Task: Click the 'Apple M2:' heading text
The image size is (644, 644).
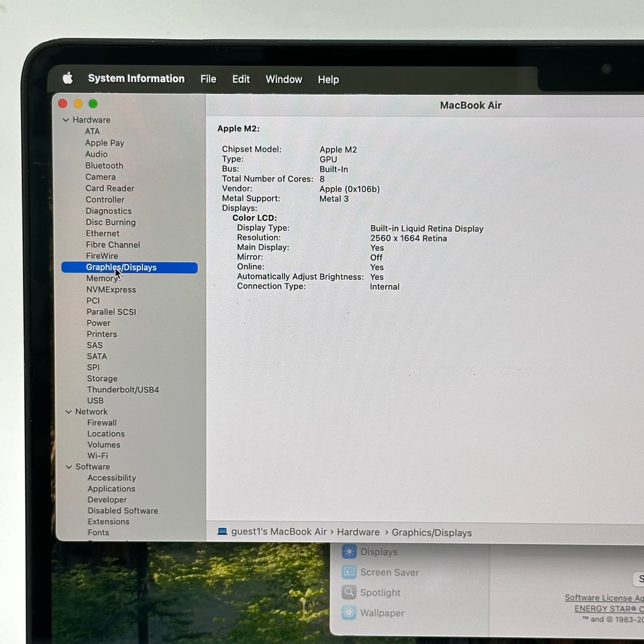Action: pyautogui.click(x=238, y=129)
